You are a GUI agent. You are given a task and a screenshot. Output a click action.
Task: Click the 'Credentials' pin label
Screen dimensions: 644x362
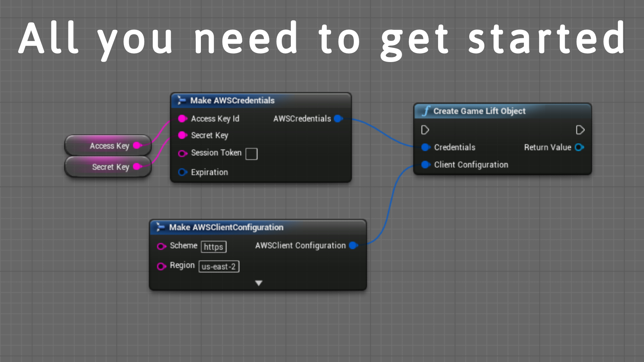click(x=454, y=147)
